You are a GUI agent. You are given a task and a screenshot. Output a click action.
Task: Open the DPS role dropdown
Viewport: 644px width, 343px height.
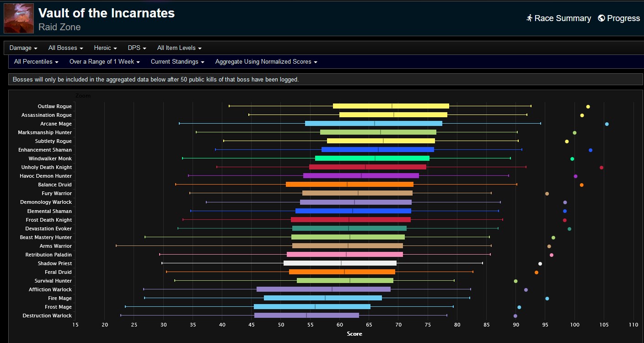click(136, 48)
